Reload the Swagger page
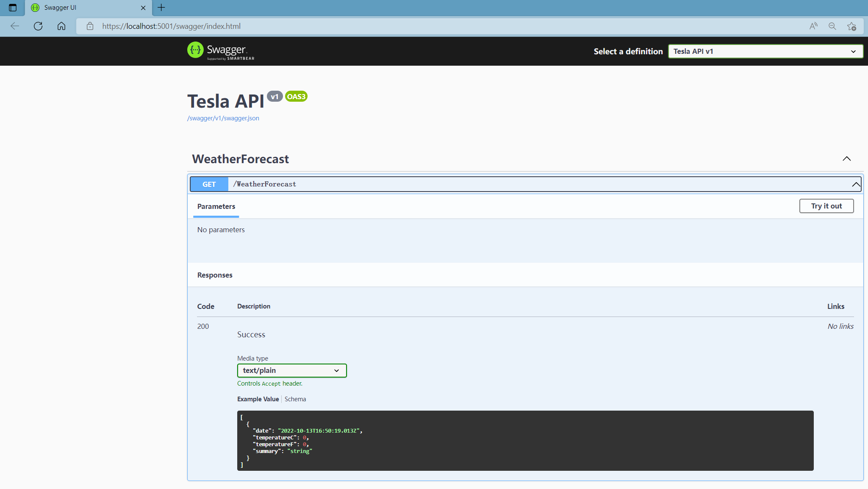868x489 pixels. click(x=38, y=26)
